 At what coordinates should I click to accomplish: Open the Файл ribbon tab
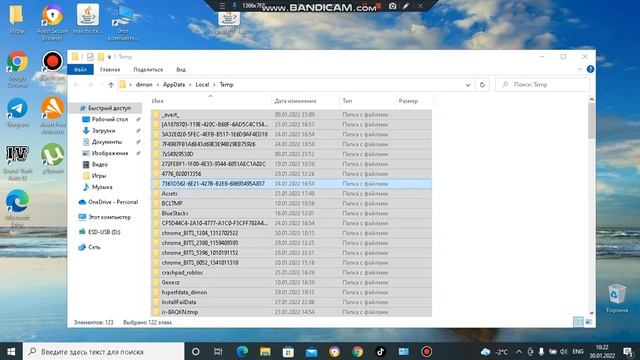click(x=80, y=69)
